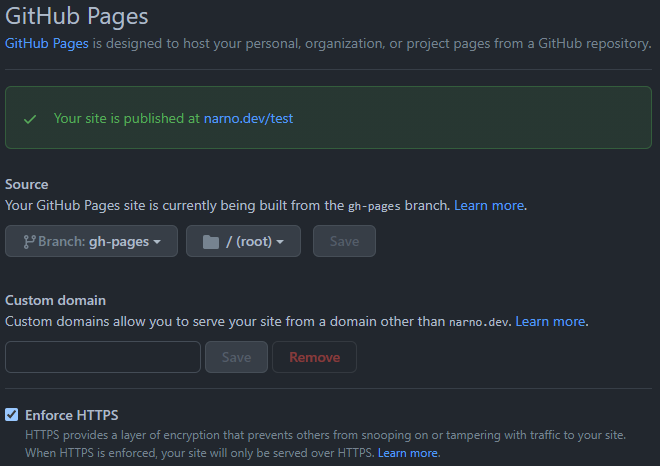Visit the published site narno.dev/test link

coord(248,118)
